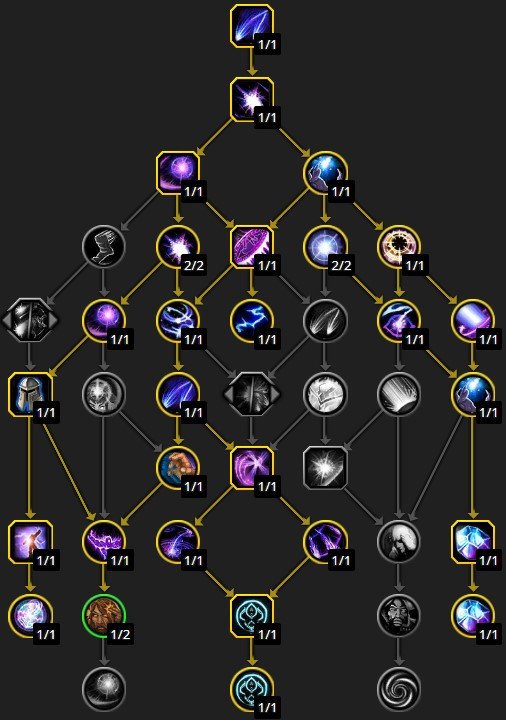Click the purple cube talent node
Screen dimensions: 506x720
pyautogui.click(x=325, y=541)
